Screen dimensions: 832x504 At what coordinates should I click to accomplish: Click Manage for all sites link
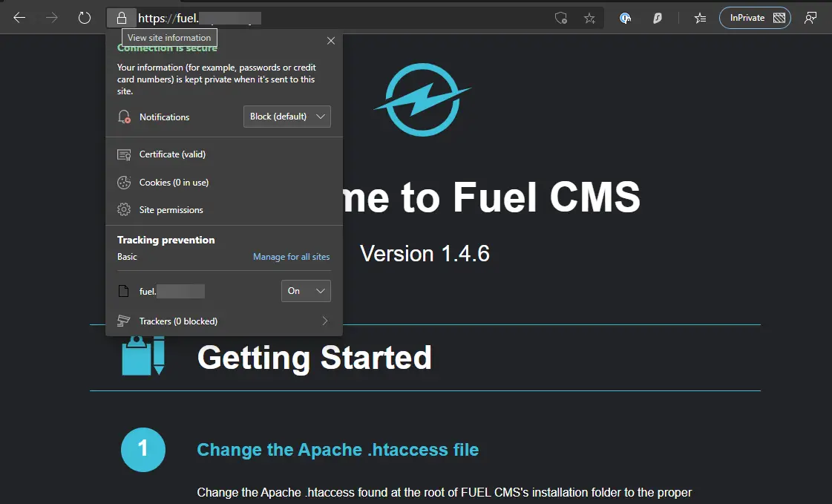coord(291,257)
